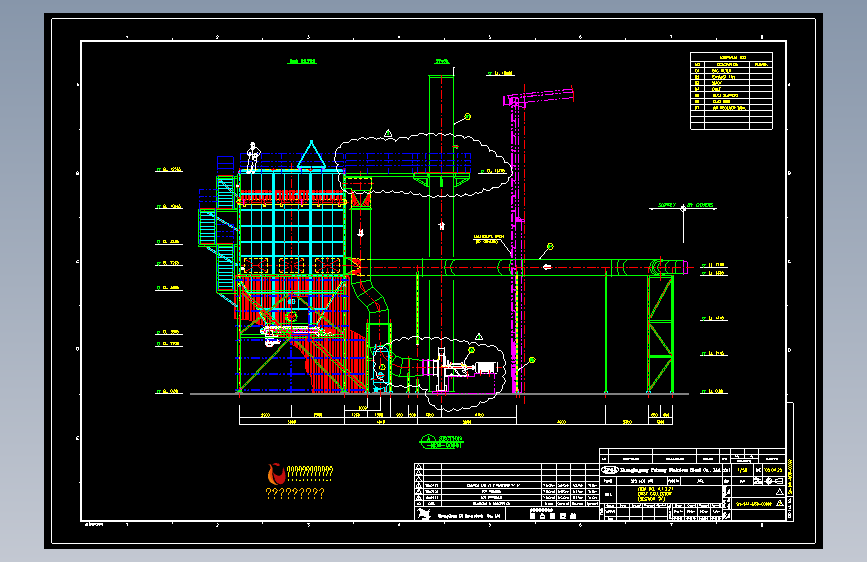Click the oval company logo in the title block
Viewport: 867px width, 562px height.
[609, 470]
